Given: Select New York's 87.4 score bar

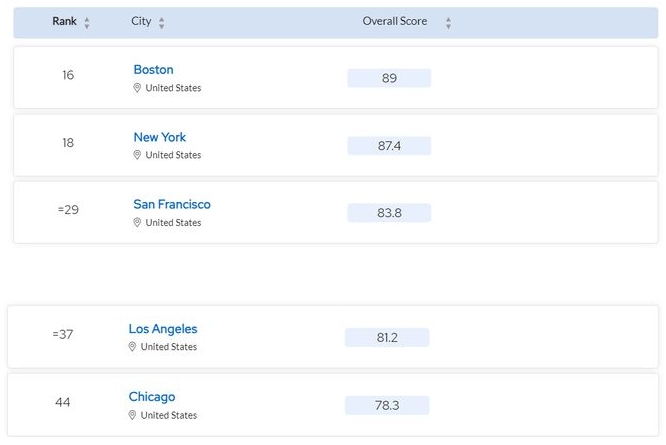Looking at the screenshot, I should 389,146.
